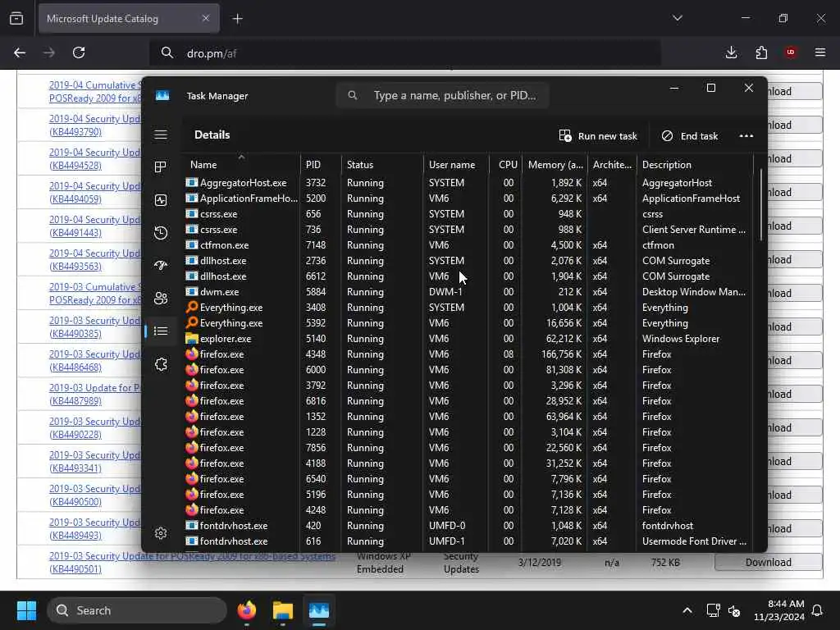The width and height of the screenshot is (840, 630).
Task: Select dwm.exe process row
Action: pos(468,292)
